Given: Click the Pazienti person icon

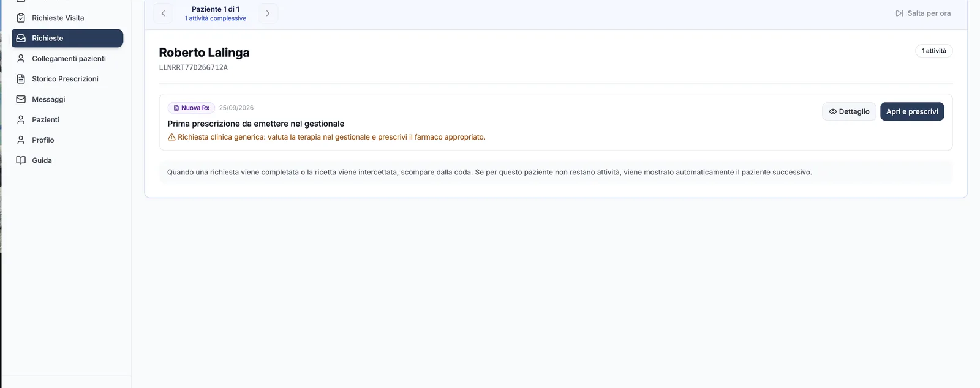Looking at the screenshot, I should click(21, 119).
